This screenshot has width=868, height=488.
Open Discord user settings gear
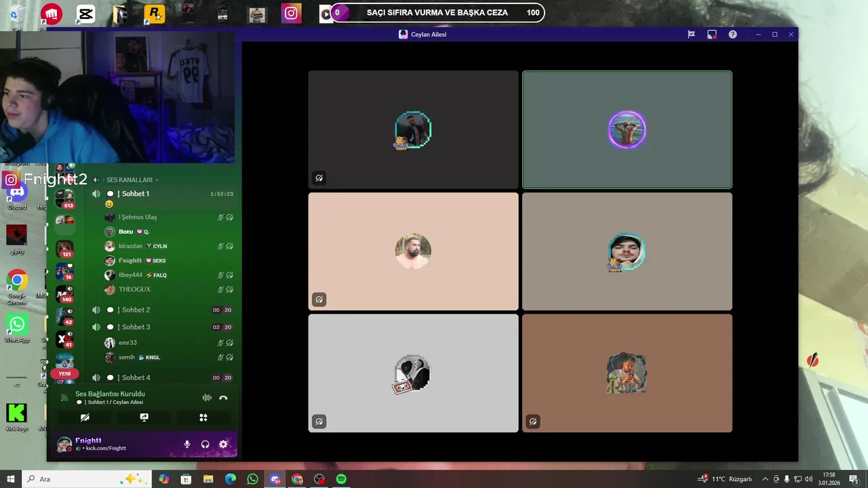click(x=223, y=445)
